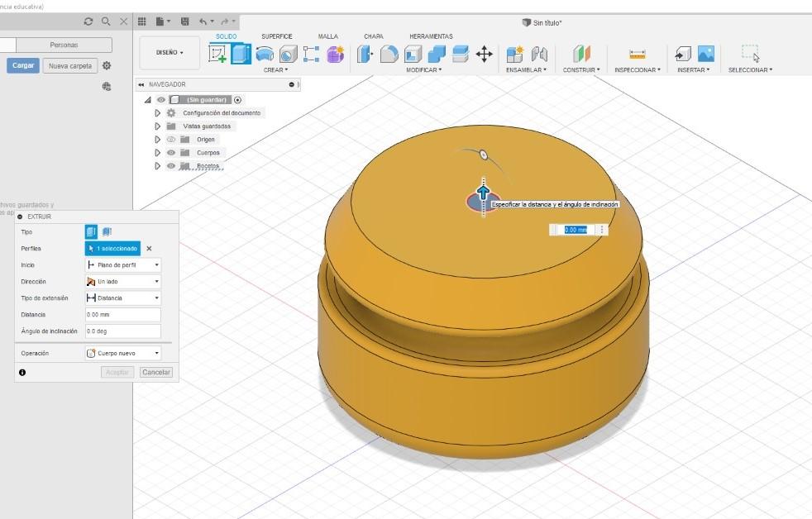812x519 pixels.
Task: Toggle visibility of Origen folder
Action: click(171, 139)
